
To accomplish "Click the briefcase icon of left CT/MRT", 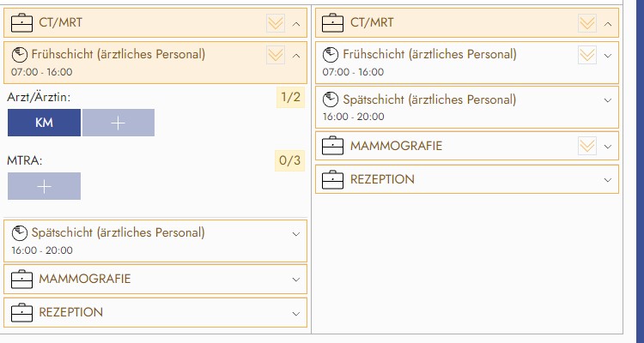I will tap(22, 23).
